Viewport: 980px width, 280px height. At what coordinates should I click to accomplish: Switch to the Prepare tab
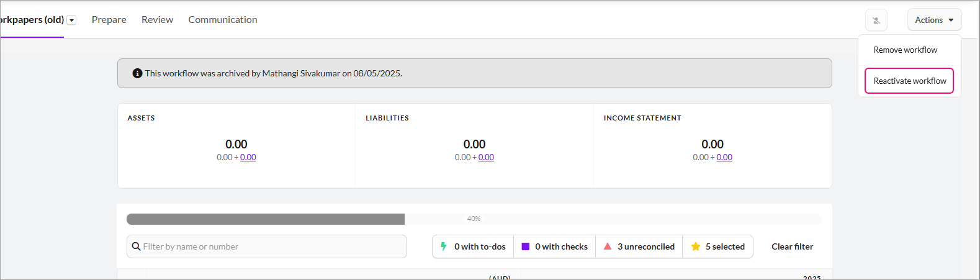pyautogui.click(x=109, y=20)
